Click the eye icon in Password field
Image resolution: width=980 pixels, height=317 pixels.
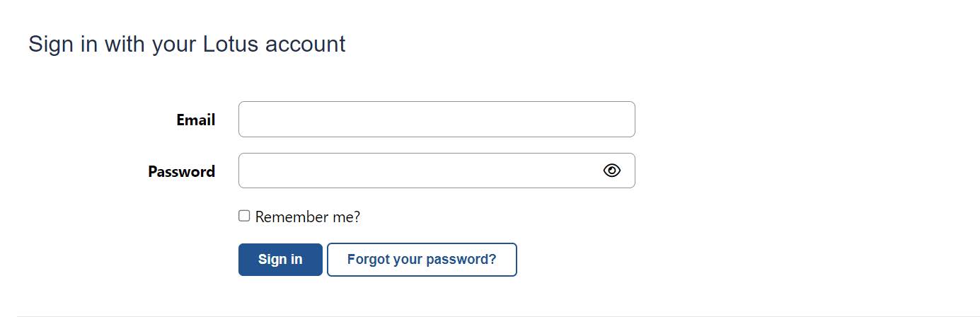pos(612,171)
